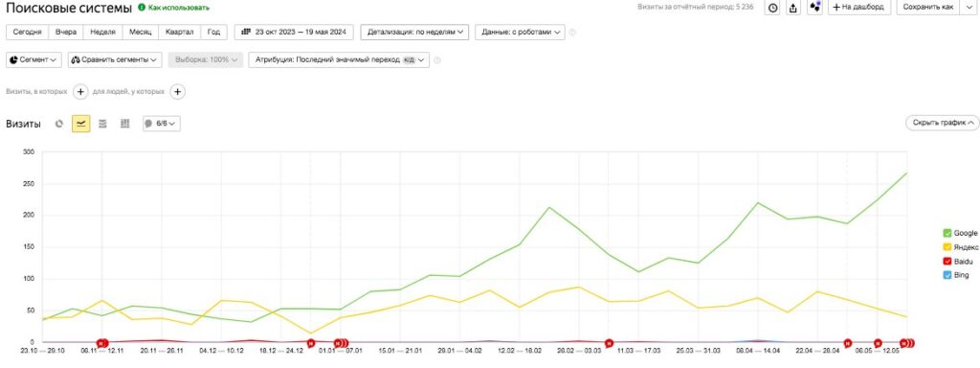Screen dimensions: 980x368
Task: Select the pie chart view icon
Action: coord(59,124)
